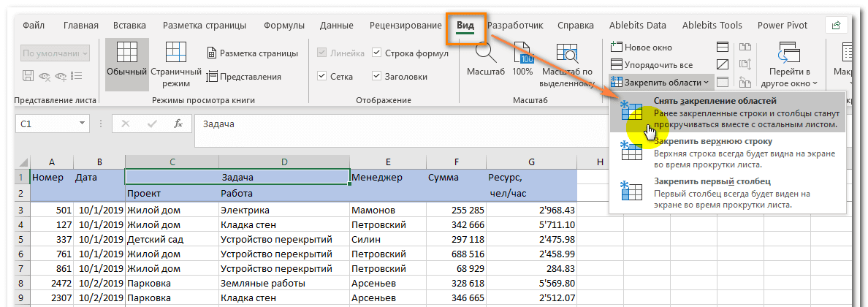868x307 pixels.
Task: Select the cell containing Земляные работы
Action: pyautogui.click(x=284, y=283)
